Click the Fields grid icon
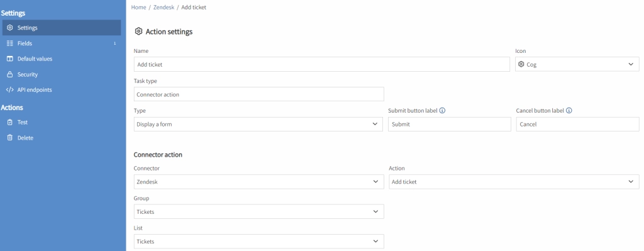This screenshot has height=251, width=644. click(10, 43)
